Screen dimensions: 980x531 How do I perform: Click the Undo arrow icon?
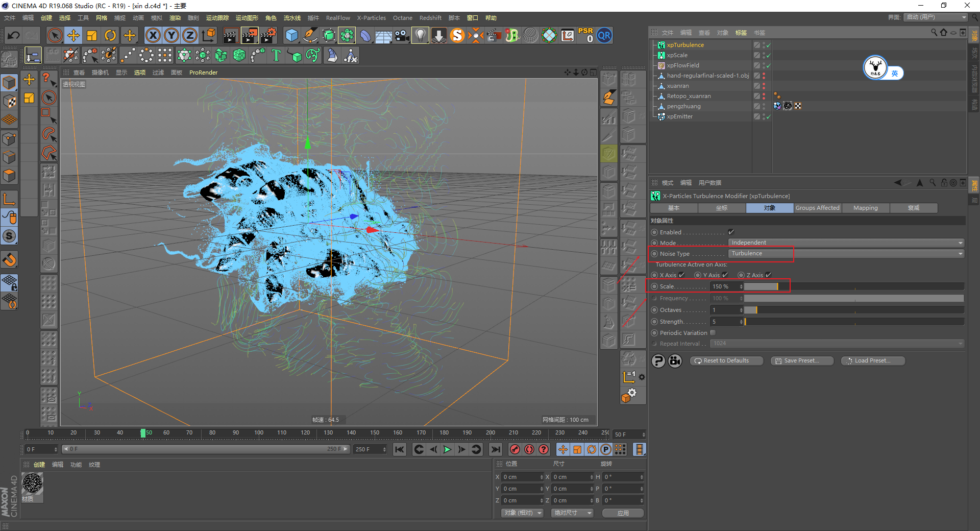(x=14, y=35)
